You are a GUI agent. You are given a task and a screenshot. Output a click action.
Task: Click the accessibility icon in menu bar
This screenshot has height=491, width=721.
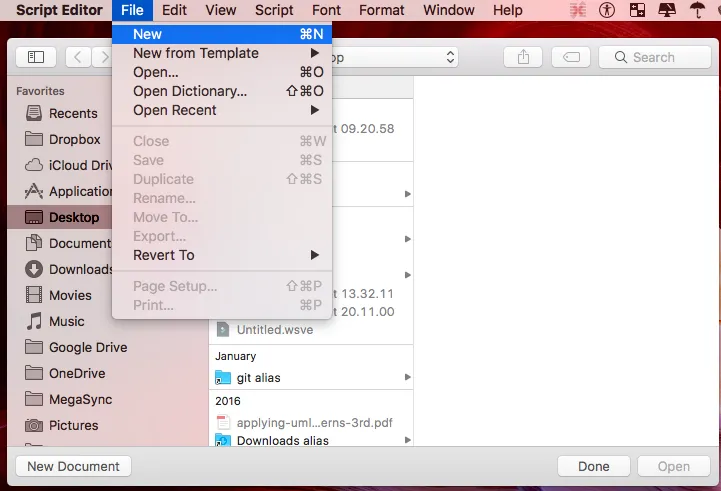607,10
